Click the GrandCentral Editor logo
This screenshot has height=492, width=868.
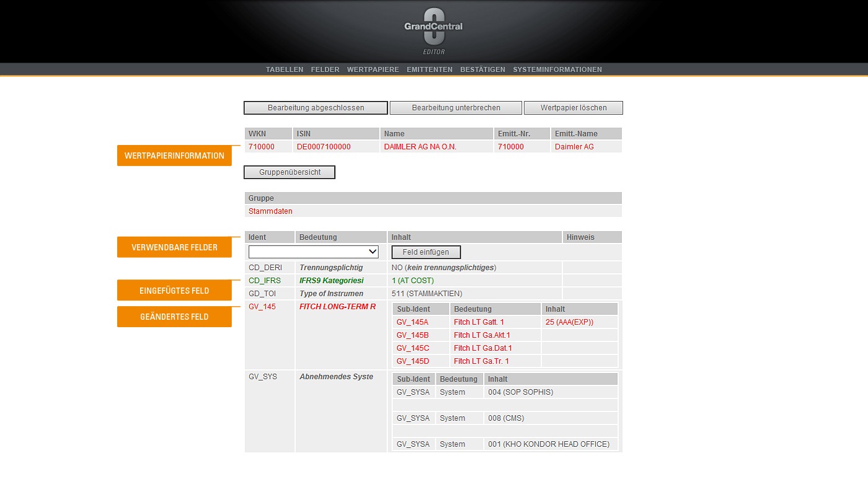[x=433, y=32]
